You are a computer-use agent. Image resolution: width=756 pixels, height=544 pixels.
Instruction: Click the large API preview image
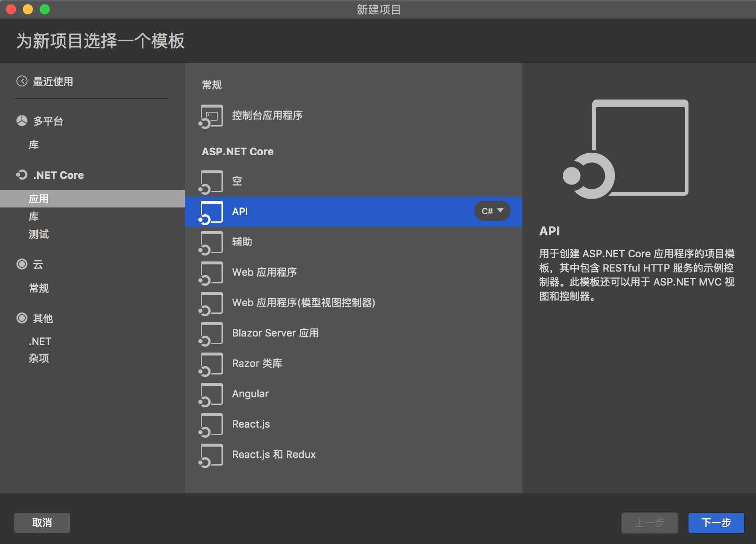(626, 149)
